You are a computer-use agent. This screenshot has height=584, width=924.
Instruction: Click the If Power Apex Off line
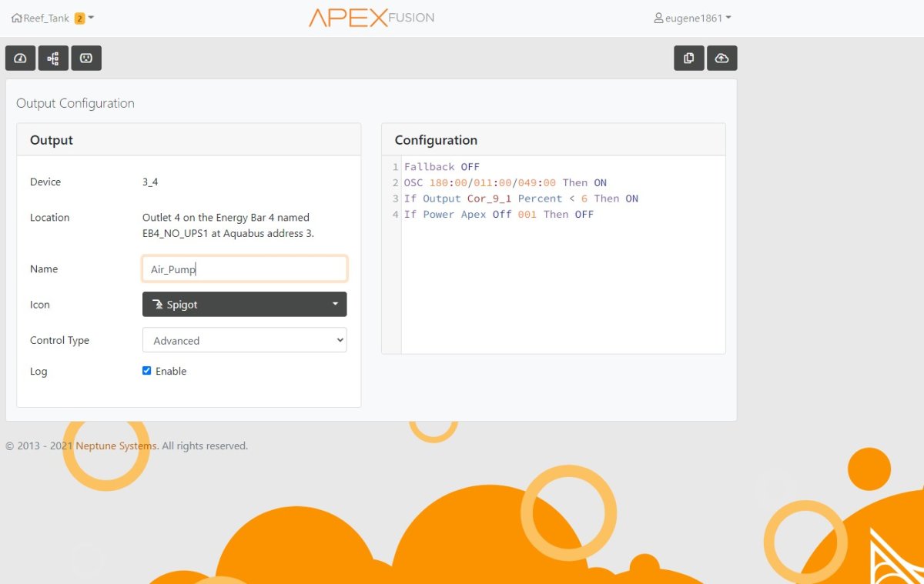click(499, 215)
